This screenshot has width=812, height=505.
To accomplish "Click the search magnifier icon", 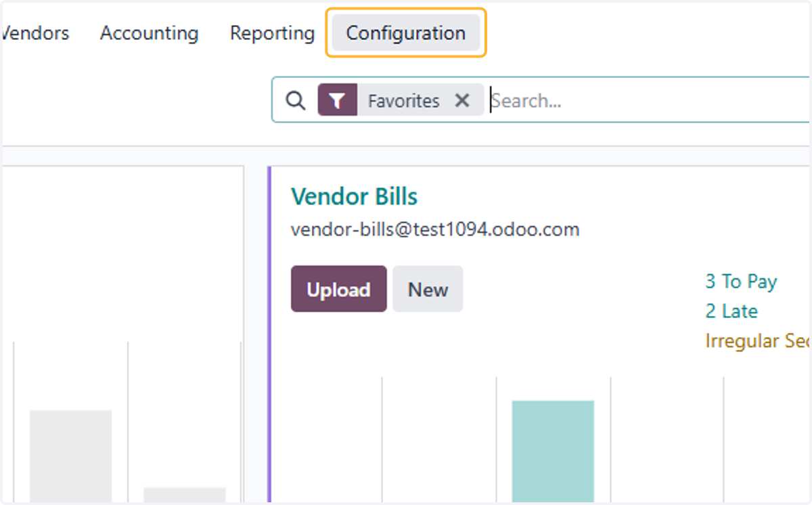I will tap(295, 101).
